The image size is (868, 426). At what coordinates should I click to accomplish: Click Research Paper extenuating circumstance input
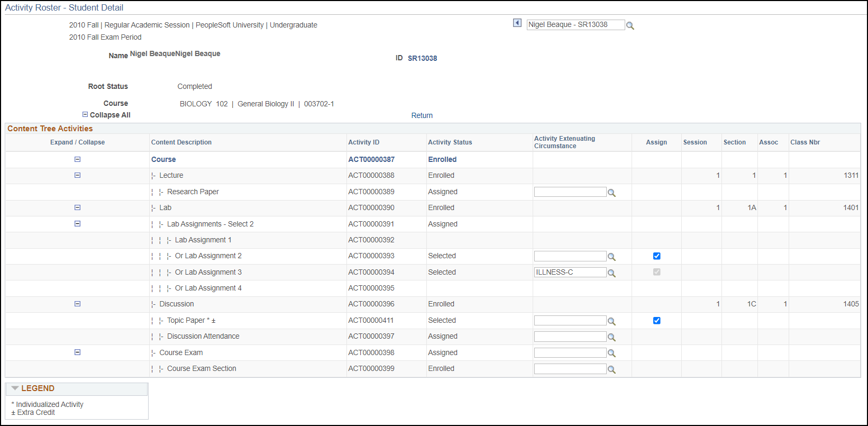[570, 192]
